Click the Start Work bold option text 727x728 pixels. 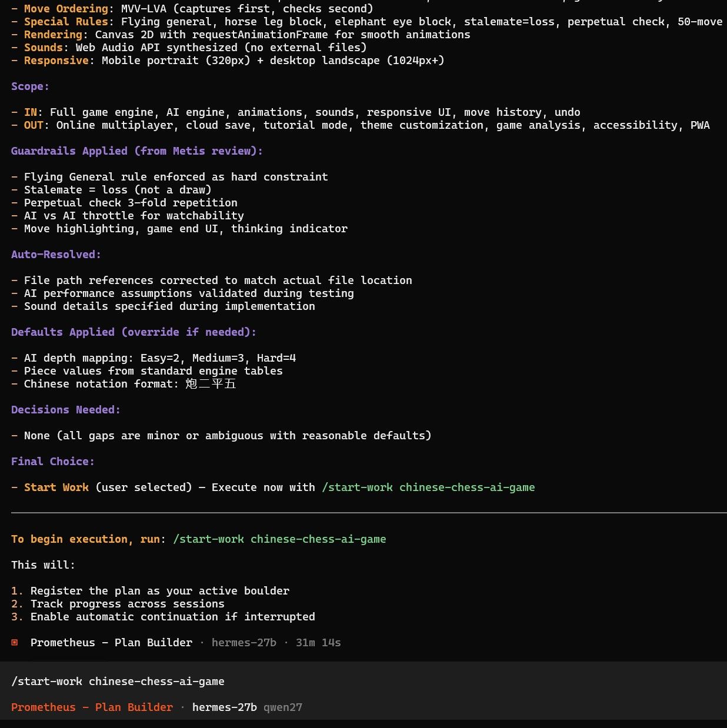56,487
